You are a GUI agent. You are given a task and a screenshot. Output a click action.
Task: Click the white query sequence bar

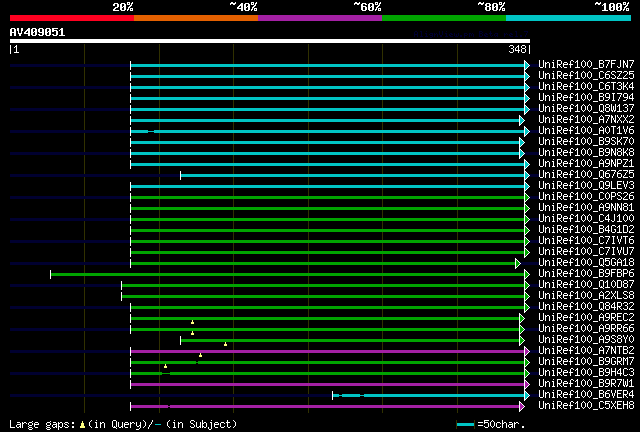tap(270, 41)
